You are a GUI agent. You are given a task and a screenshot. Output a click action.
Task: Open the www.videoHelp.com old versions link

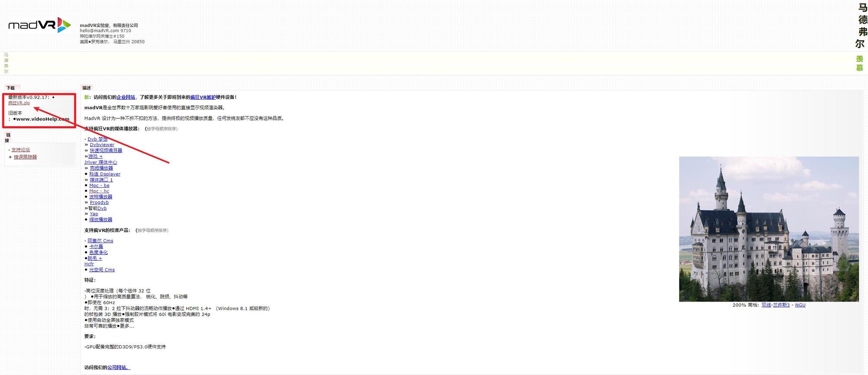tap(43, 119)
